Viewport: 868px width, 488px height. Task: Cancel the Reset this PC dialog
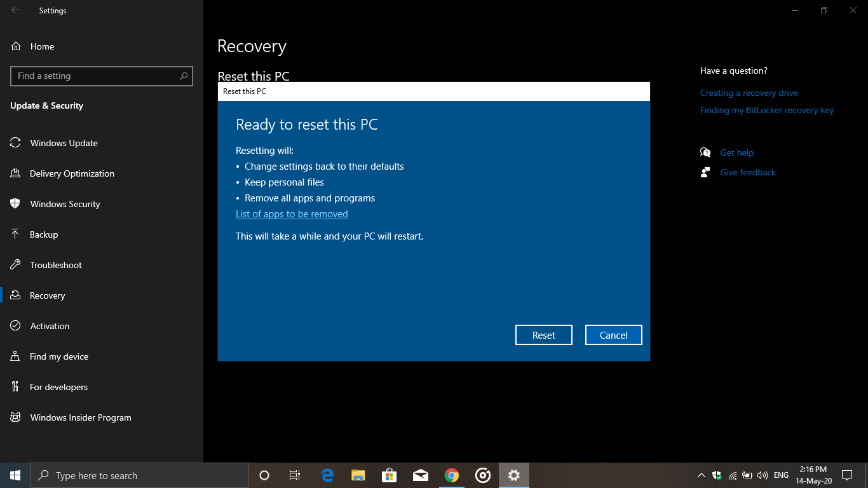click(613, 335)
